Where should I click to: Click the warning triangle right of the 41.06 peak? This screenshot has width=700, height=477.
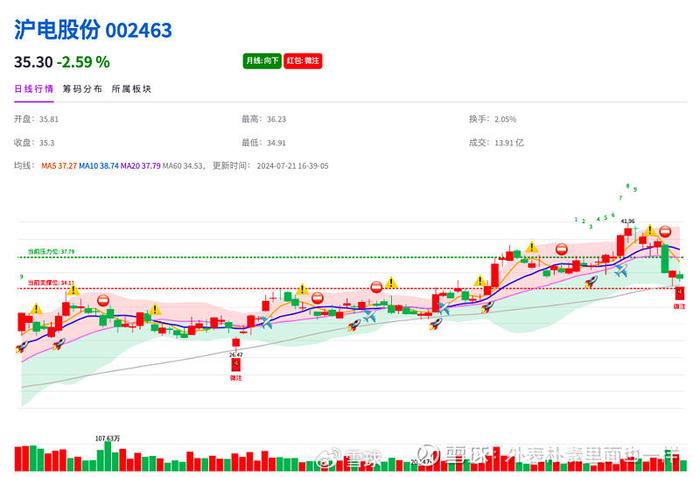pyautogui.click(x=650, y=230)
